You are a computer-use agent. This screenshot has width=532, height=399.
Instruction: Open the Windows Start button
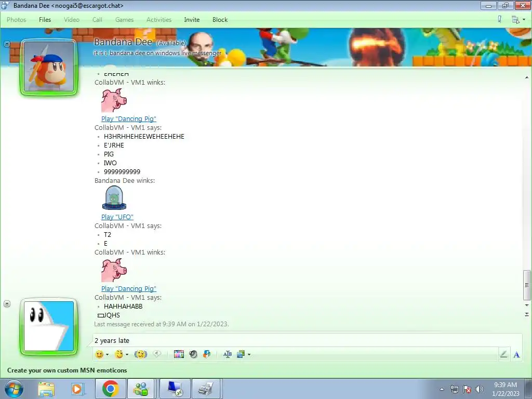coord(14,389)
